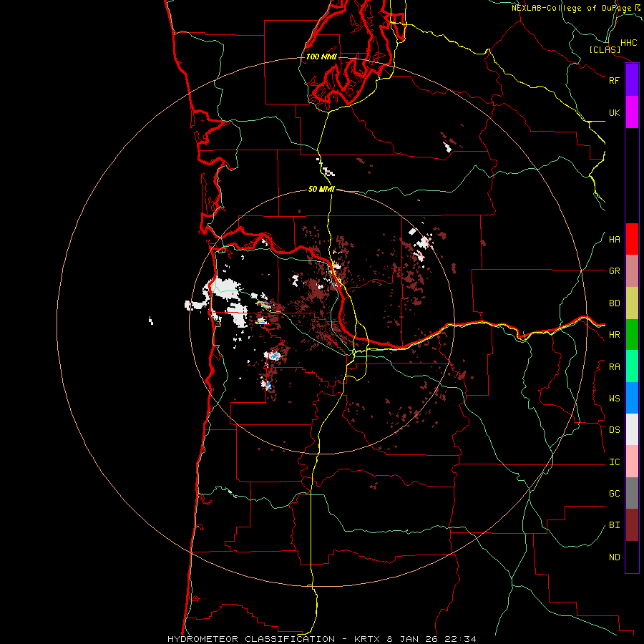Click the GC legend label

point(614,494)
